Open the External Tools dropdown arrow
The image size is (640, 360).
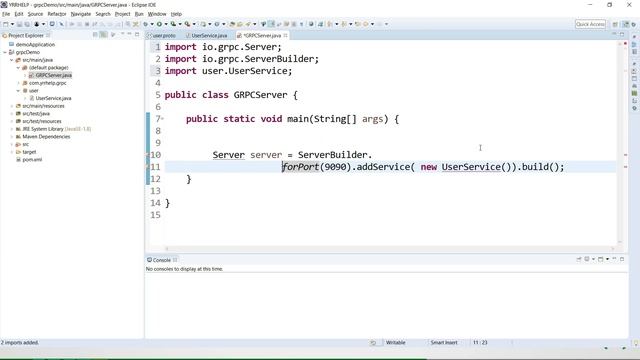tap(194, 24)
